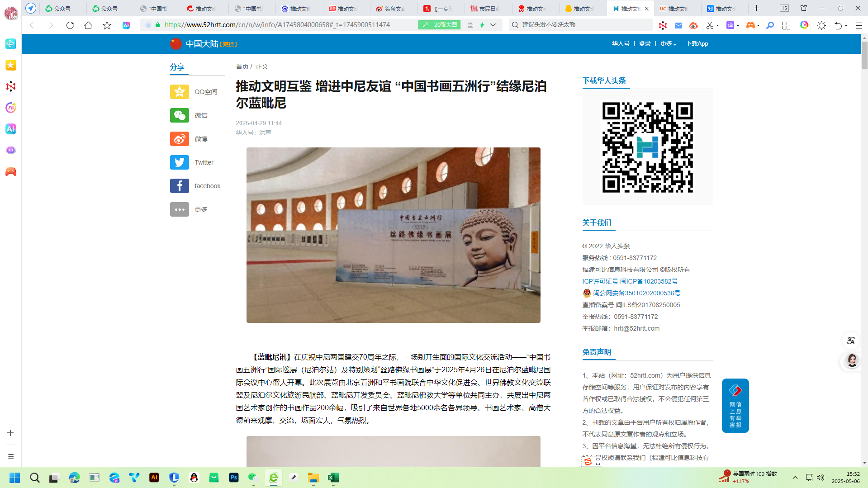Open the mail icon in browser toolbar

(678, 26)
